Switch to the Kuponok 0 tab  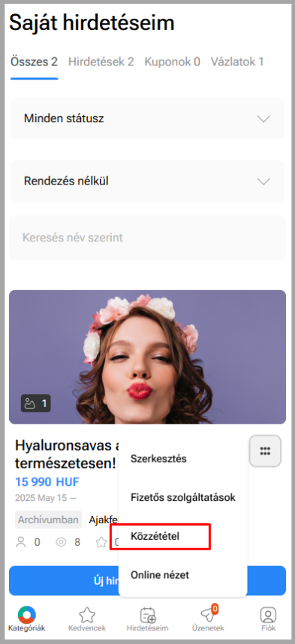click(172, 62)
